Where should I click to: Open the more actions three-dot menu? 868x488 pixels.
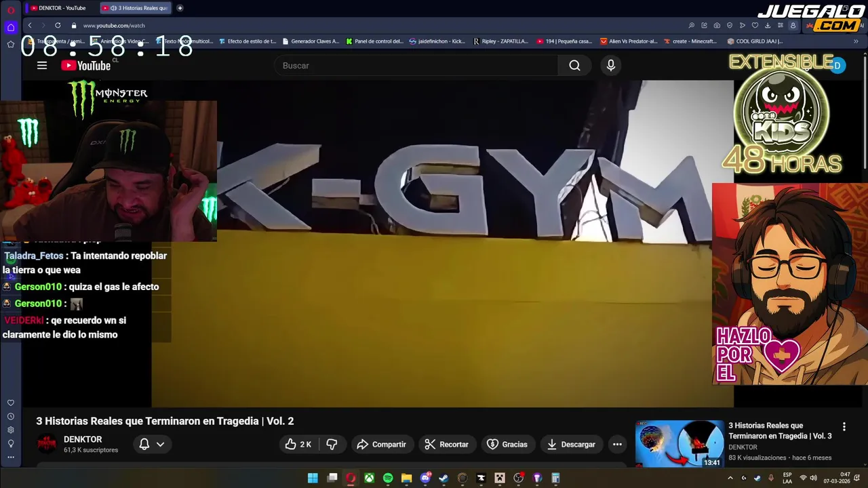pos(617,445)
